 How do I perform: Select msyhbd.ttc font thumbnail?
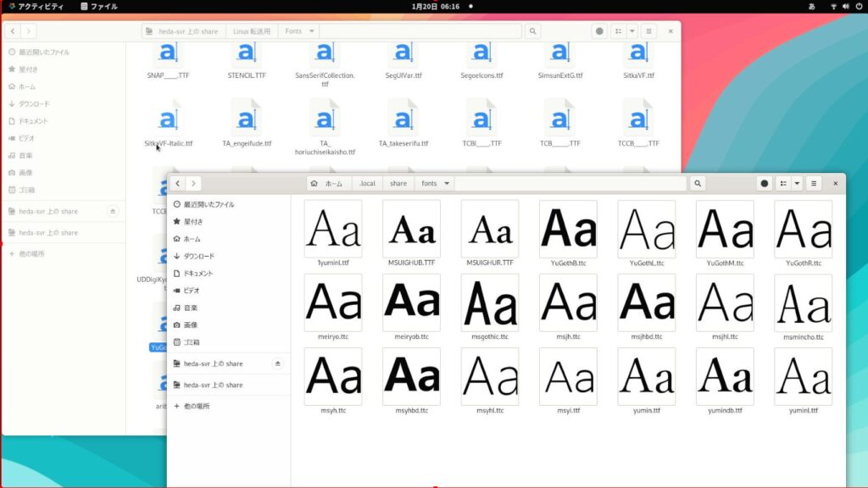click(x=411, y=376)
